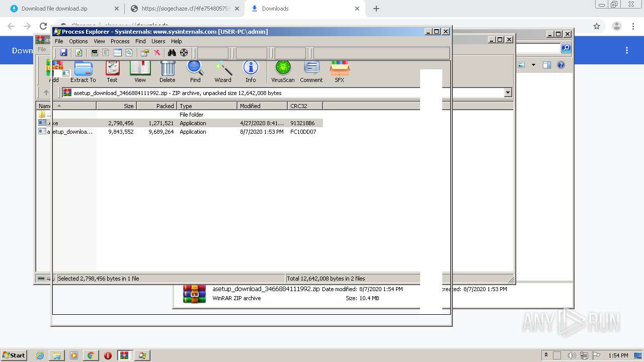Open Opera from taskbar
The width and height of the screenshot is (644, 362).
[x=108, y=355]
